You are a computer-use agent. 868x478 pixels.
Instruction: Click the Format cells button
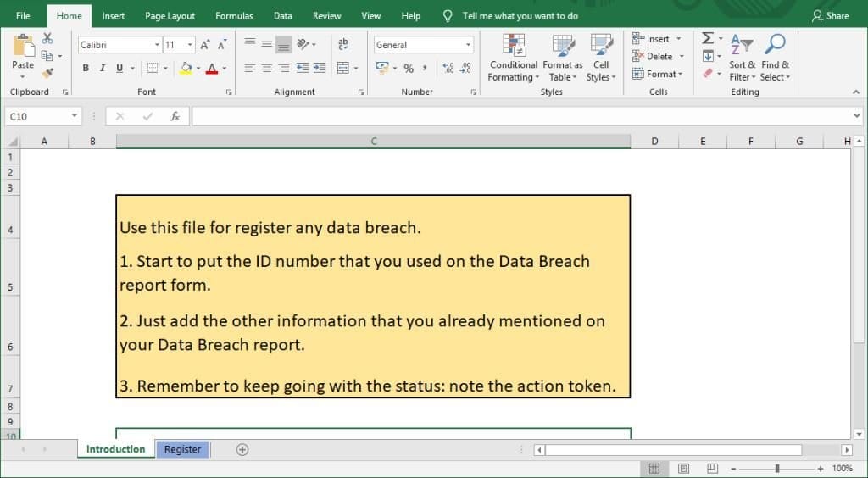[658, 74]
